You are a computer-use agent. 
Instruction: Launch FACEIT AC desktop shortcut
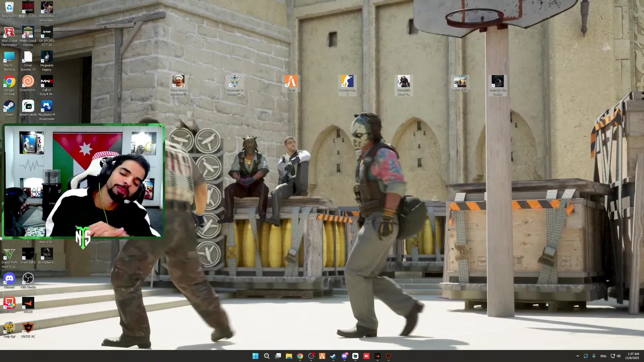click(x=28, y=330)
